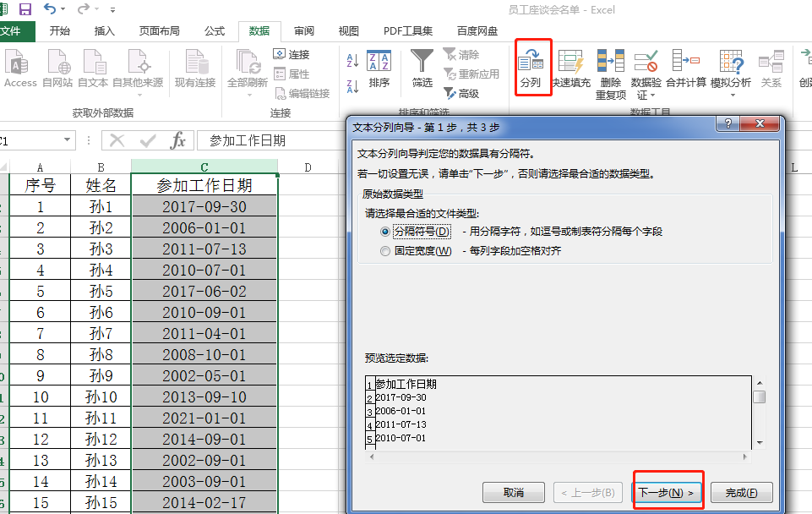
Task: Click the 取消 (Cancel) button
Action: (513, 492)
